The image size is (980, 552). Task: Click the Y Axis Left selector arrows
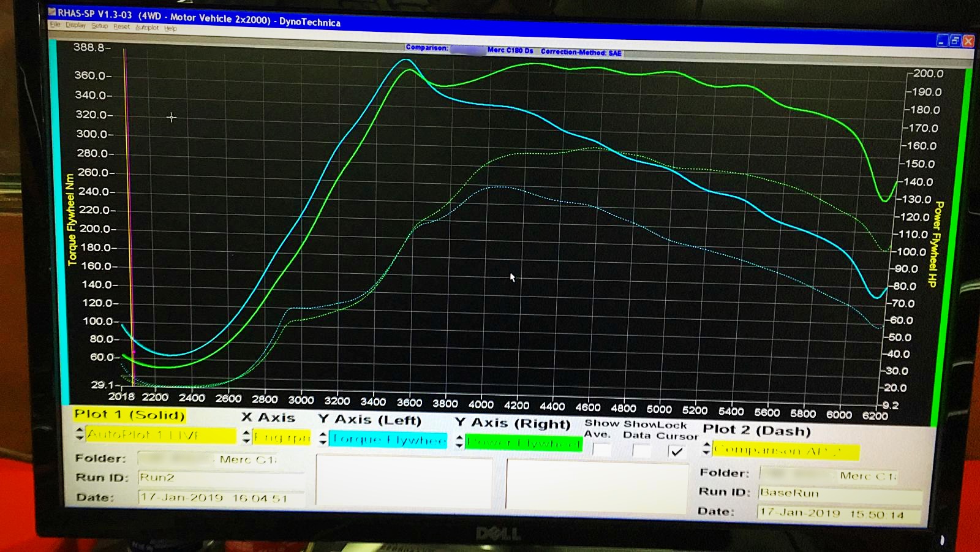click(x=323, y=439)
